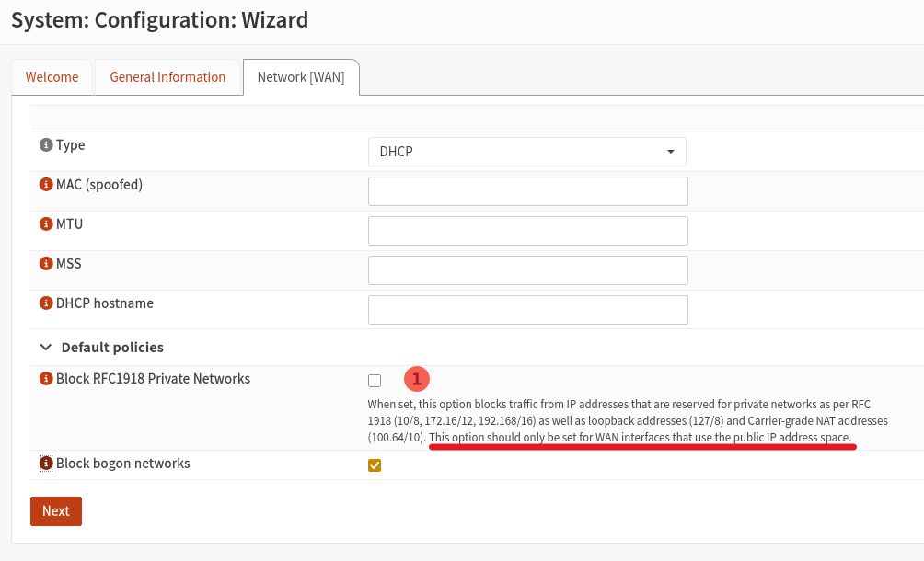Image resolution: width=924 pixels, height=561 pixels.
Task: Click the red numbered marker labeled 1
Action: coord(416,378)
